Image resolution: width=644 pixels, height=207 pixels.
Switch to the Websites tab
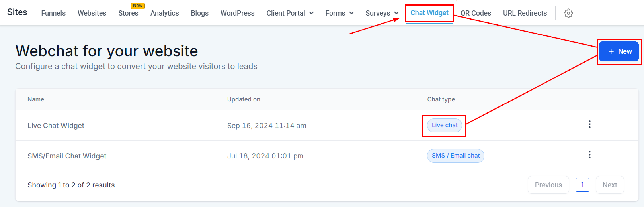point(92,13)
